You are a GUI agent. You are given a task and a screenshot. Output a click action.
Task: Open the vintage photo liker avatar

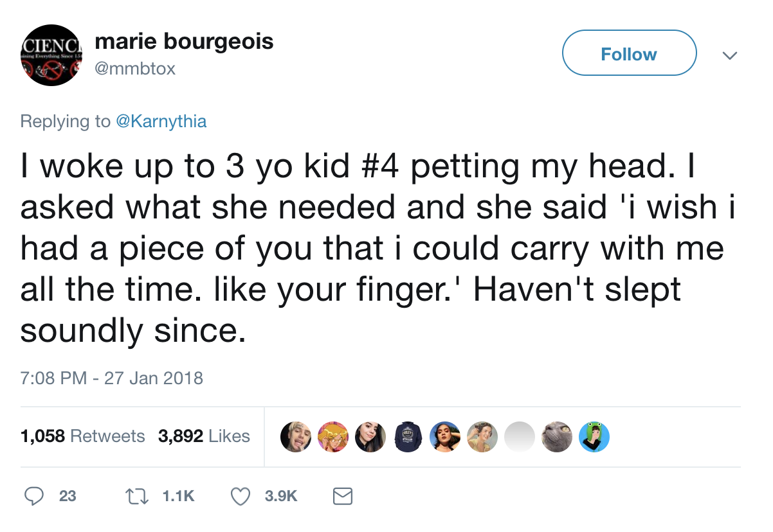coord(482,437)
